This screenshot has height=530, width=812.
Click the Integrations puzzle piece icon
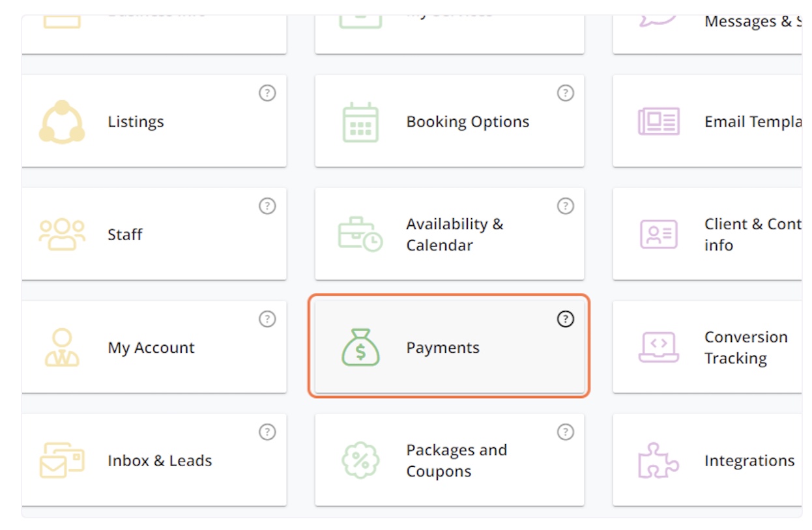click(x=658, y=460)
